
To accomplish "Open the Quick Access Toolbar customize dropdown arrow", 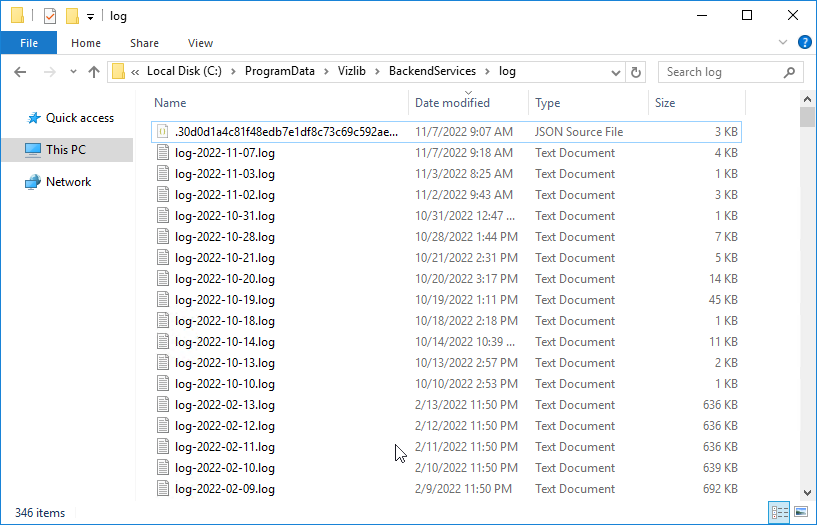I will (x=90, y=17).
